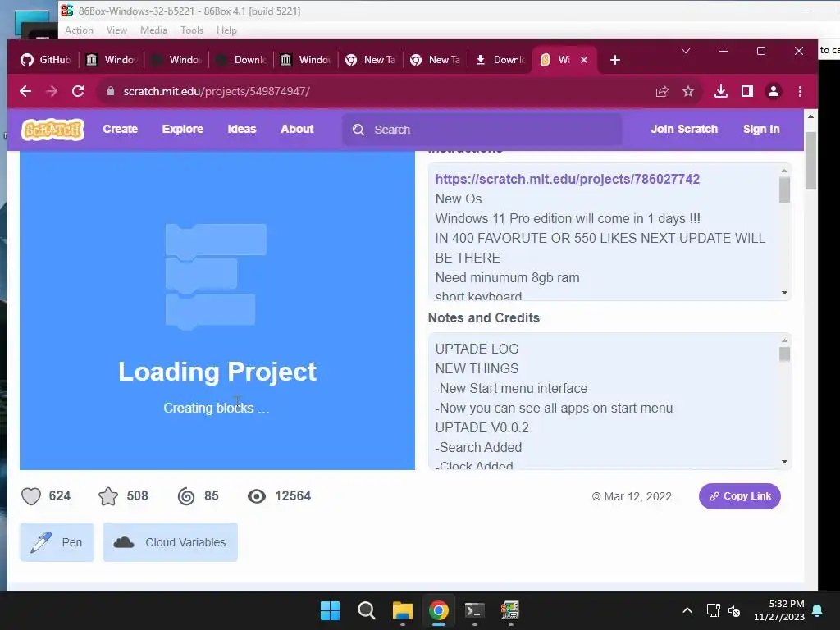This screenshot has height=630, width=840.
Task: Open a new browser tab with plus icon
Action: (x=615, y=60)
